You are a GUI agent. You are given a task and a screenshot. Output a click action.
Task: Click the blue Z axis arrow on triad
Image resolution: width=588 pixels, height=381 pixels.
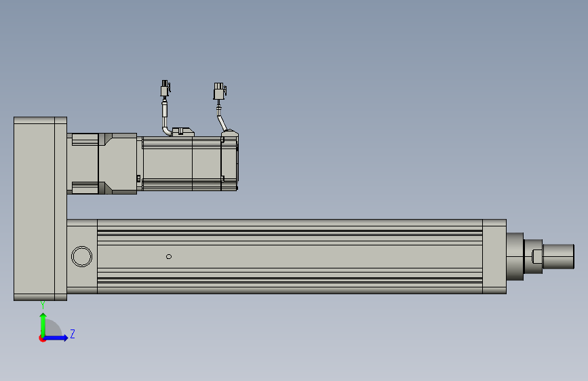[56, 338]
